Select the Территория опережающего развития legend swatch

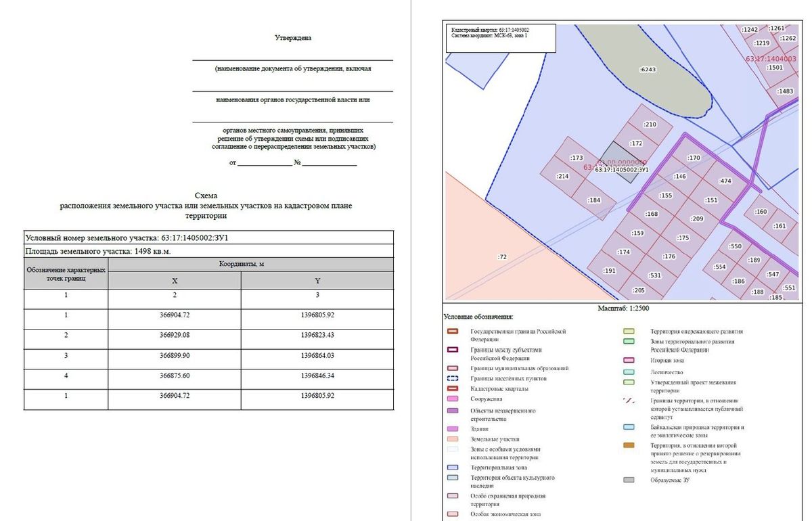point(629,332)
